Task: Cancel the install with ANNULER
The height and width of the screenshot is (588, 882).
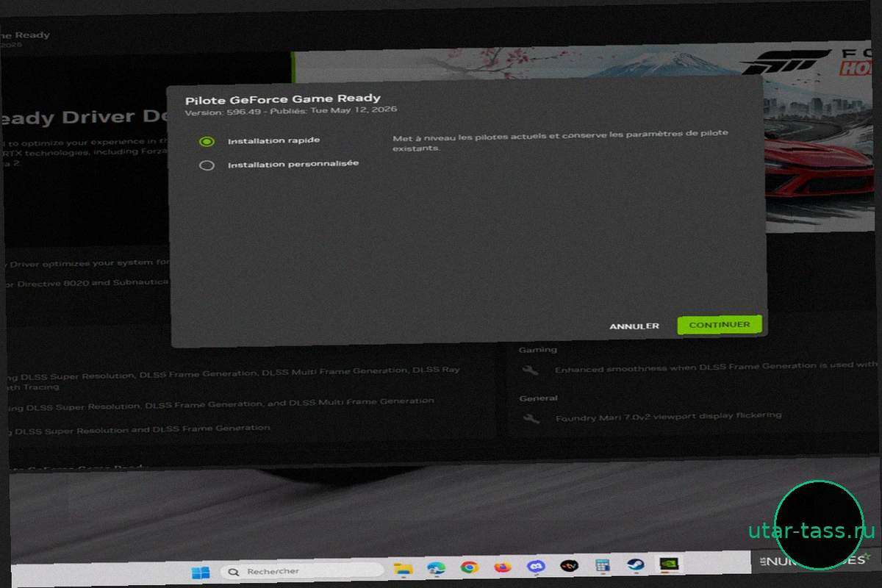Action: click(634, 326)
